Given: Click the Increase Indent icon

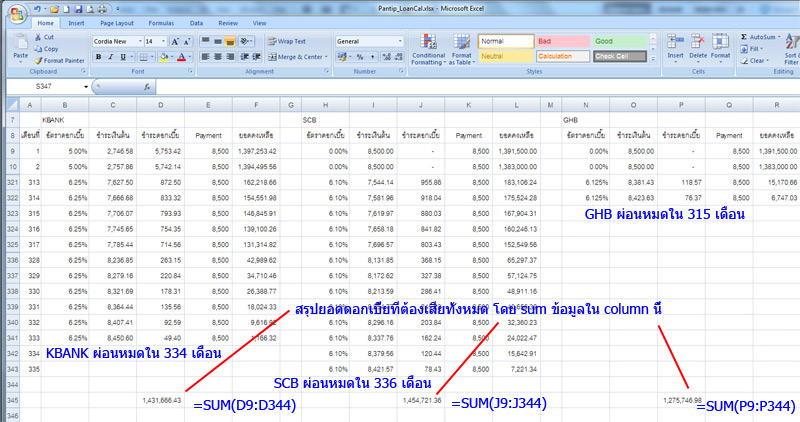Looking at the screenshot, I should pyautogui.click(x=257, y=57).
